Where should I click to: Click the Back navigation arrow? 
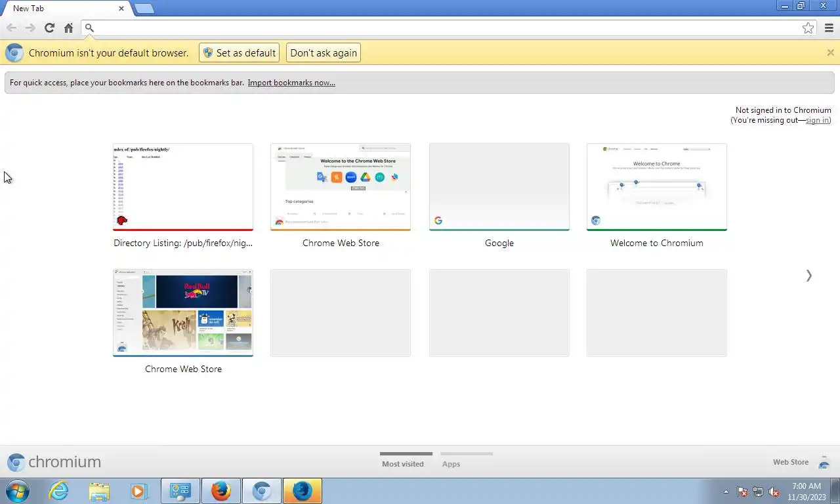[x=11, y=28]
